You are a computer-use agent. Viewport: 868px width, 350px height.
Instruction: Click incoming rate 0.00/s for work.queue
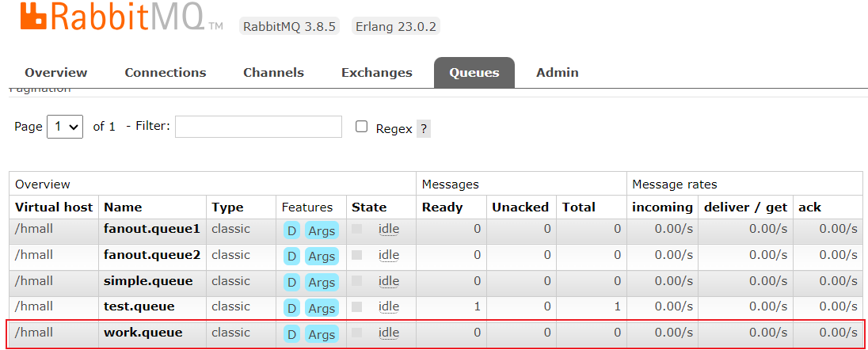674,333
